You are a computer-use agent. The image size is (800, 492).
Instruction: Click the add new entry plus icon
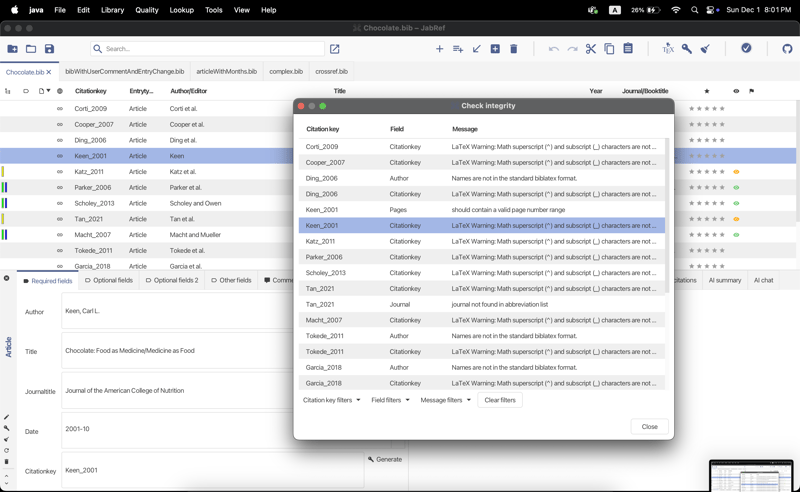(439, 49)
